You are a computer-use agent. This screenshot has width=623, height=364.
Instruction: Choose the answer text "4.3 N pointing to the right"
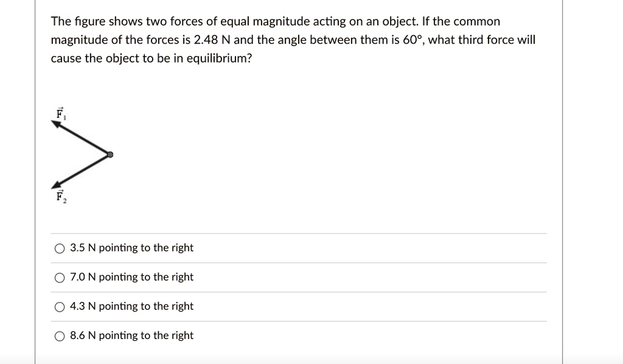(x=131, y=306)
